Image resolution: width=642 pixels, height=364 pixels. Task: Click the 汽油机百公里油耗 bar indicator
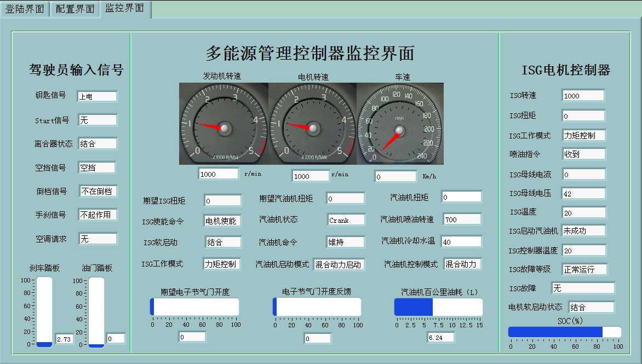(438, 307)
